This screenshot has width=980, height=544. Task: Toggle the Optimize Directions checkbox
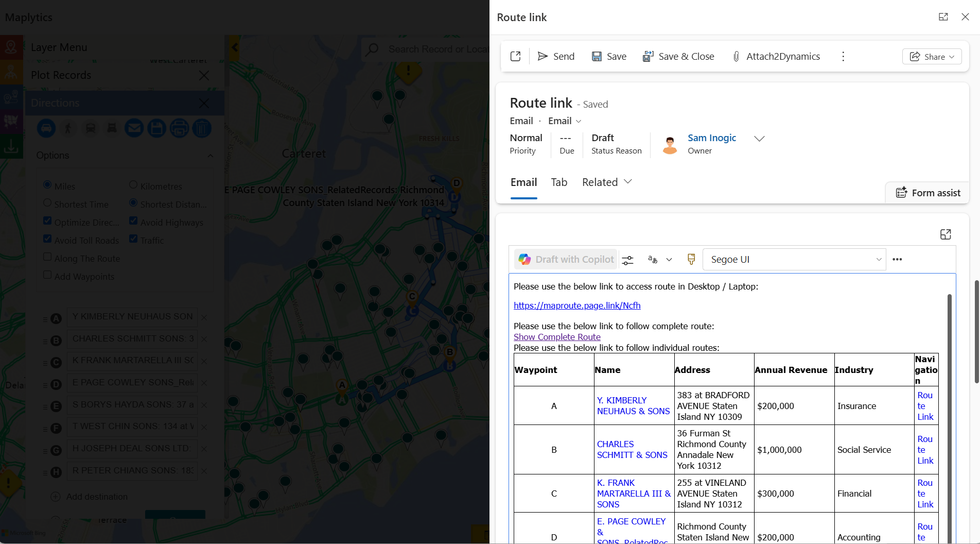[47, 221]
